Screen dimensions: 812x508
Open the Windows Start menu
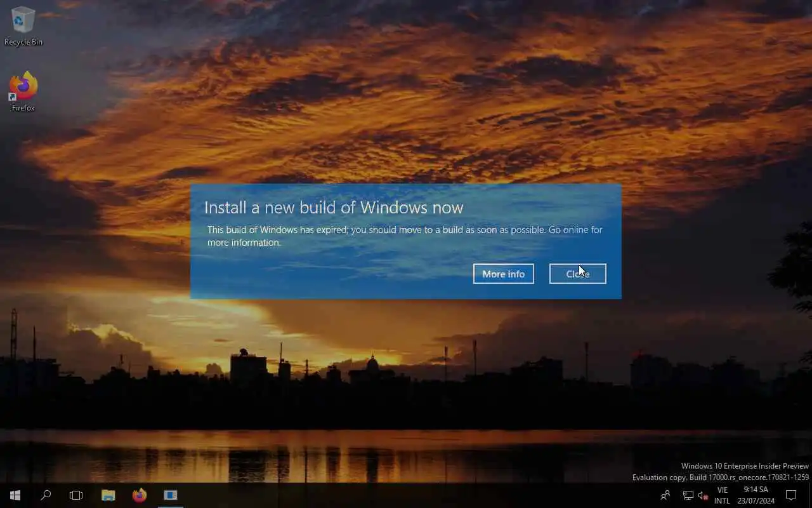[x=15, y=495]
